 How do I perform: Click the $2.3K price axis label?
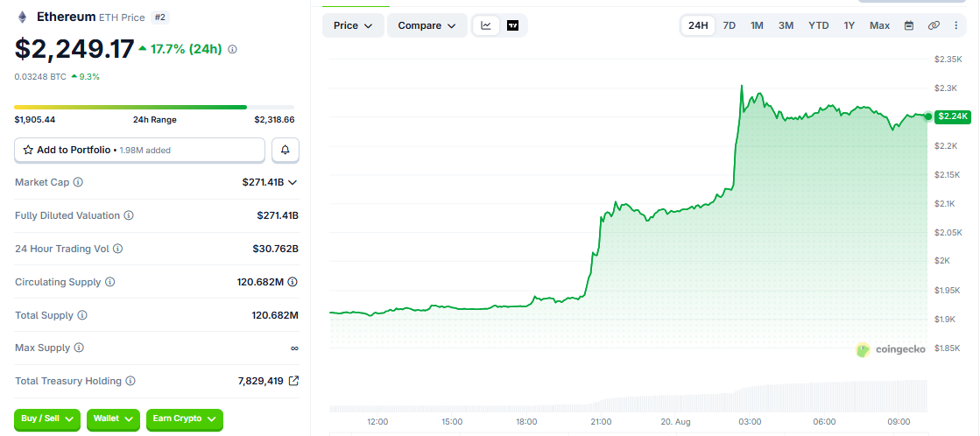coord(945,88)
